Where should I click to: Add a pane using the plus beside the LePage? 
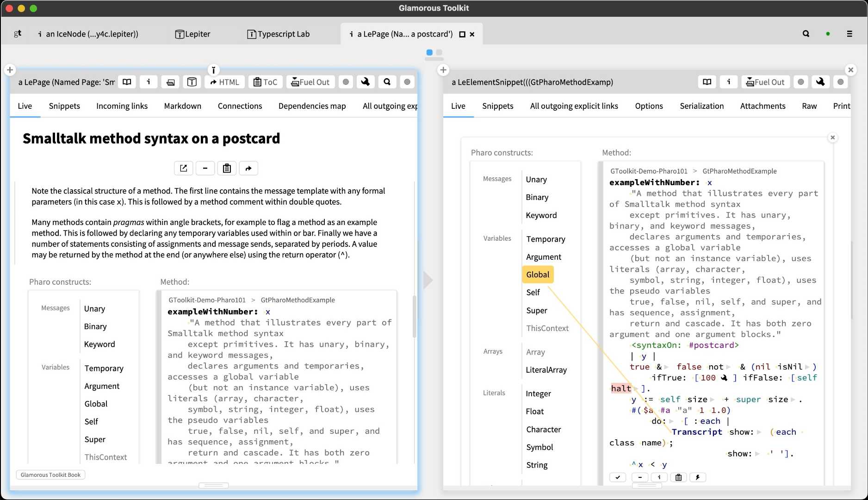[x=10, y=70]
